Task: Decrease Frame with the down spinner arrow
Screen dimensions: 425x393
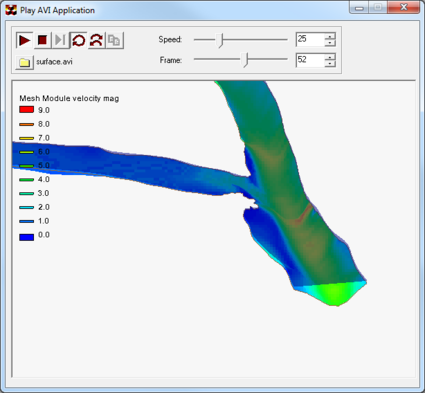Action: tap(330, 64)
